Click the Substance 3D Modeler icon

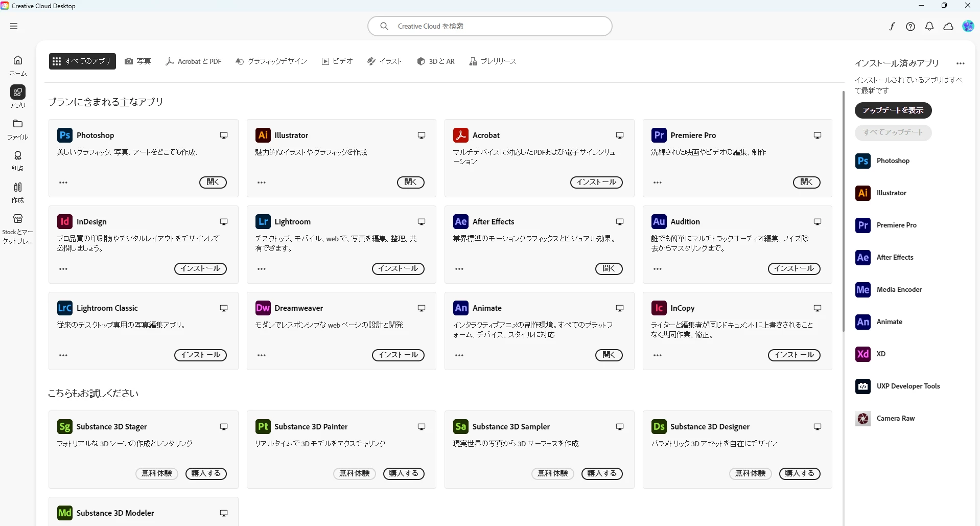(65, 513)
